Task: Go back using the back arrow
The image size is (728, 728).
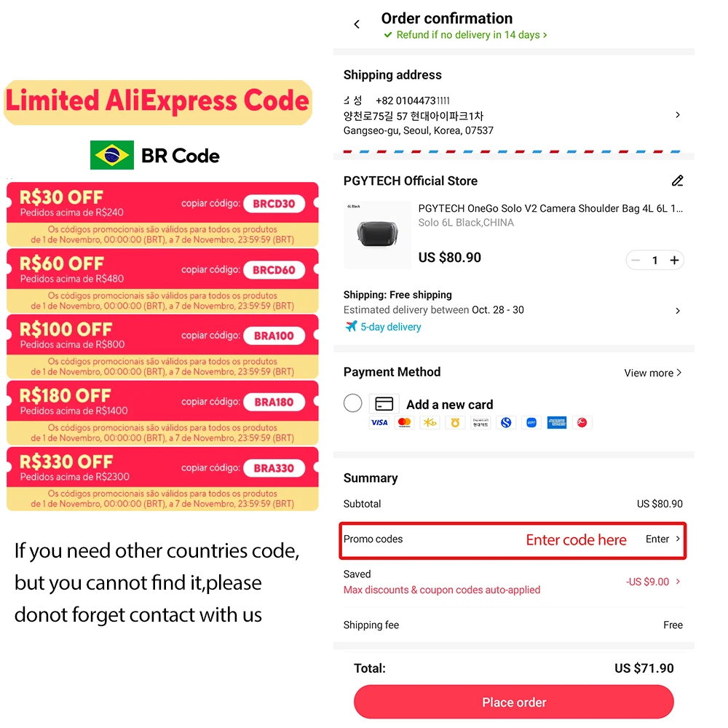Action: [357, 25]
